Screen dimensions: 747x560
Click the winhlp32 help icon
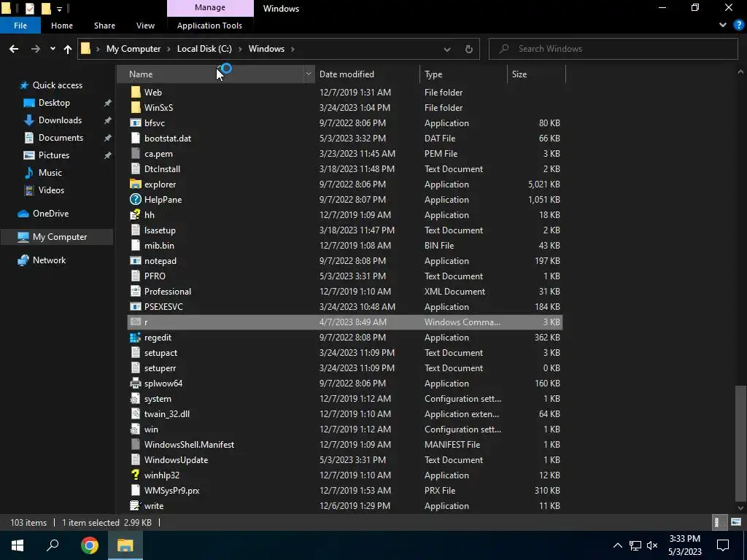click(135, 475)
